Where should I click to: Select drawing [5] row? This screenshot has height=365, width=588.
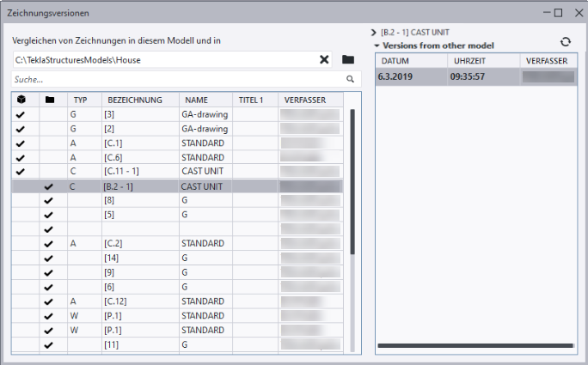(x=177, y=215)
